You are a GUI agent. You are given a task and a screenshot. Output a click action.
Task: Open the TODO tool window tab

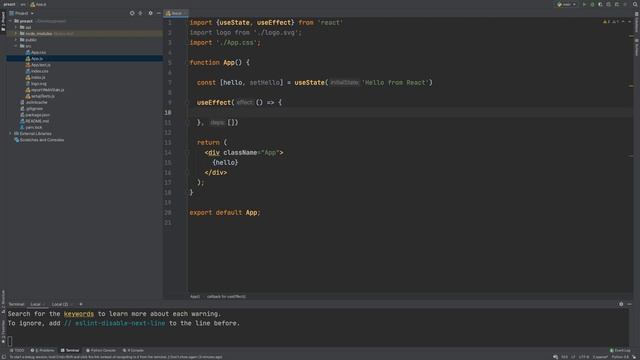[17, 350]
